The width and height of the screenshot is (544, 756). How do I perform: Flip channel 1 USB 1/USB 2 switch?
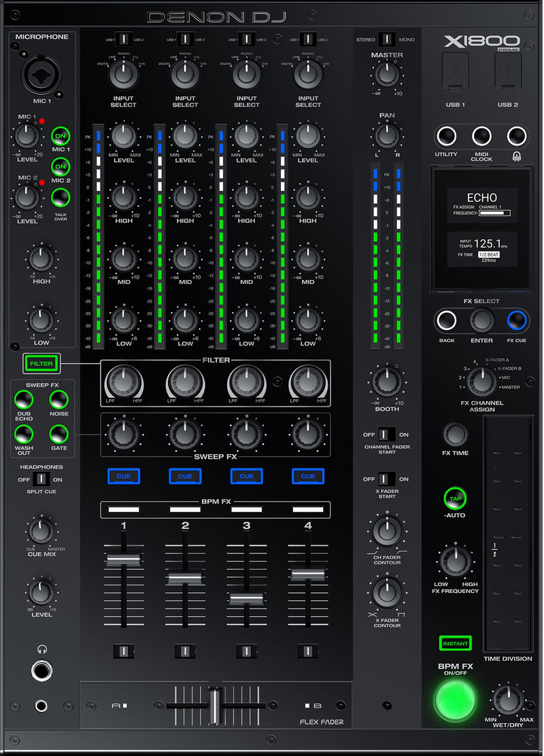tap(124, 39)
